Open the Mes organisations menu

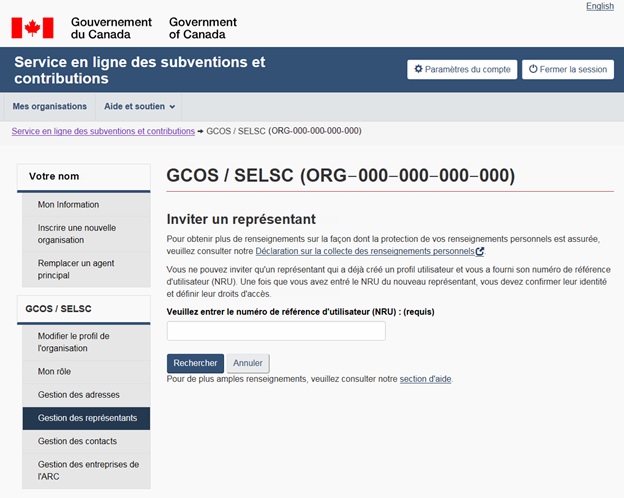click(x=50, y=106)
